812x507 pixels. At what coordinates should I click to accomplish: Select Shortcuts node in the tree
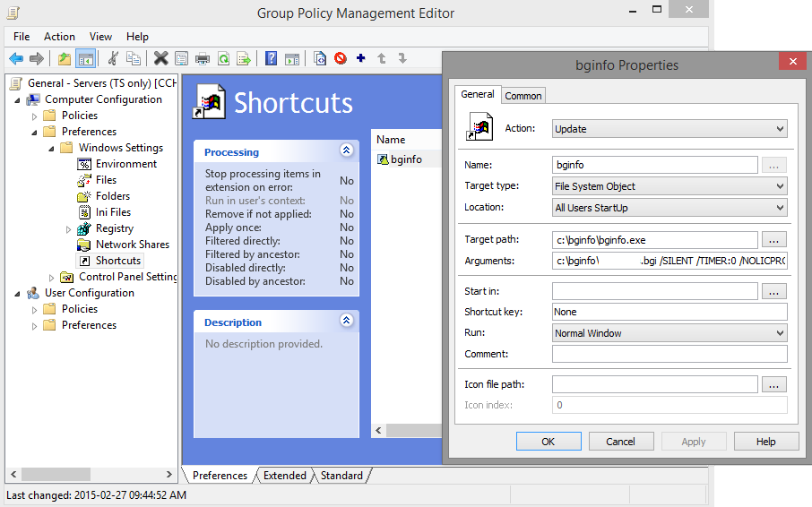tap(117, 261)
